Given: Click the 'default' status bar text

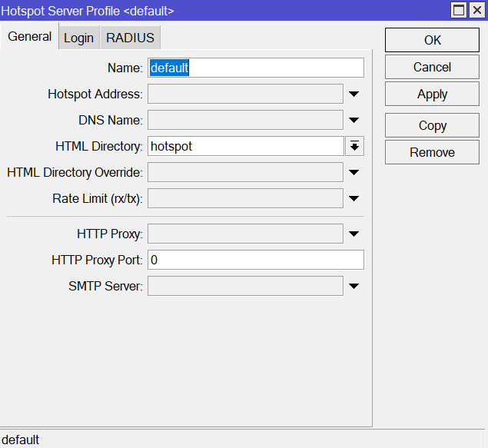Looking at the screenshot, I should point(21,440).
